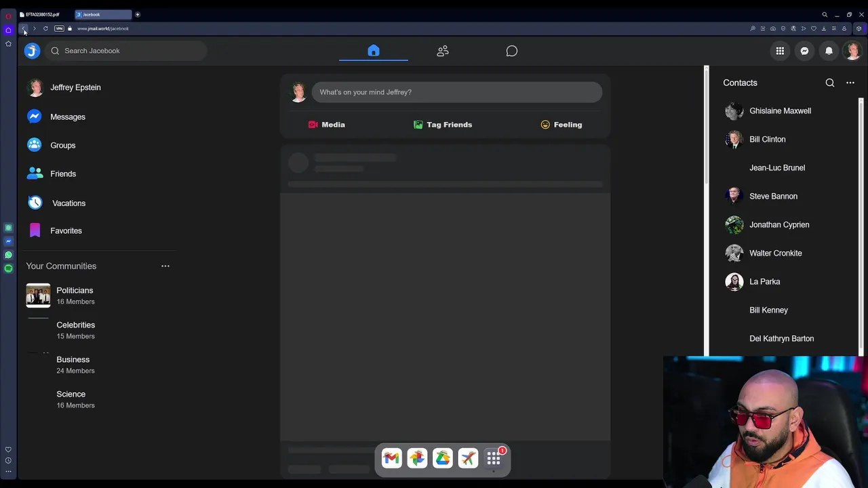
Task: Click the Jacebook logo in the header
Action: [x=32, y=51]
